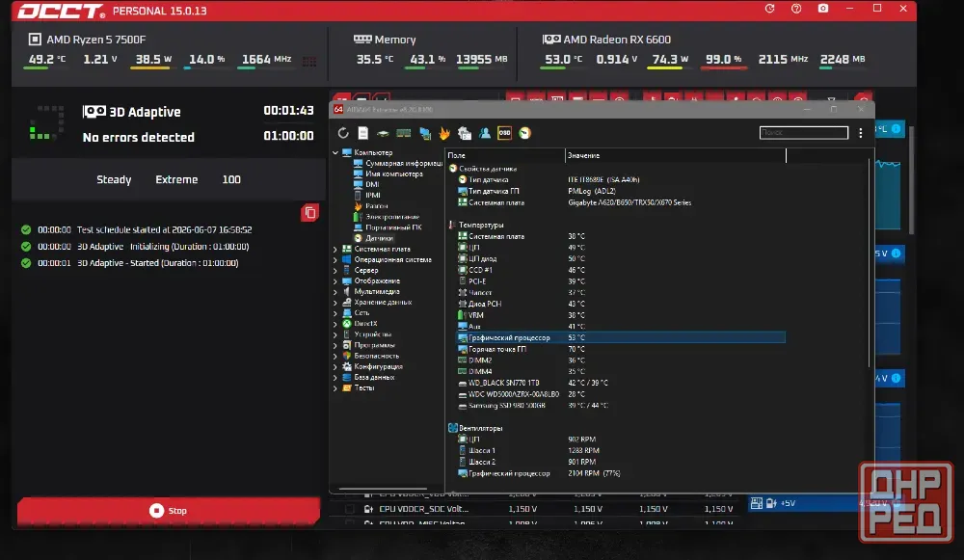Click the OCCT refresh icon in title bar

point(769,9)
